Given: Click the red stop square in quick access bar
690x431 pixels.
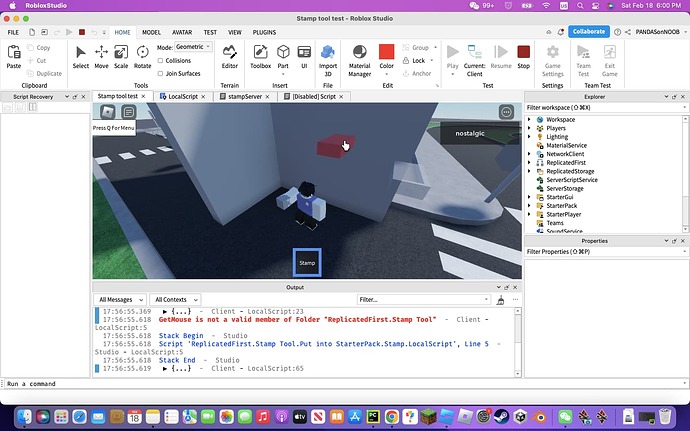Looking at the screenshot, I should click(82, 32).
